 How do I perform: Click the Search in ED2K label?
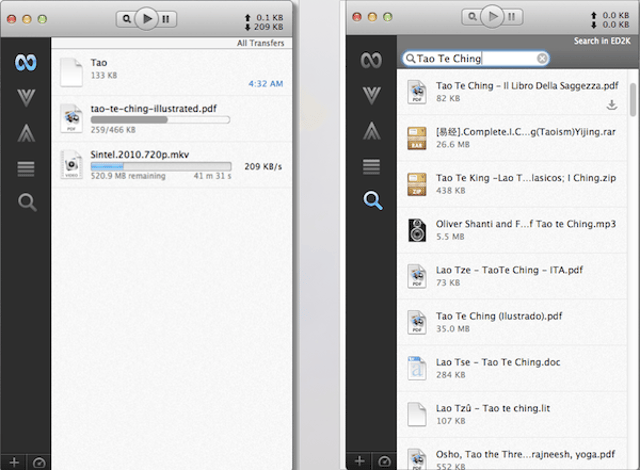(602, 41)
